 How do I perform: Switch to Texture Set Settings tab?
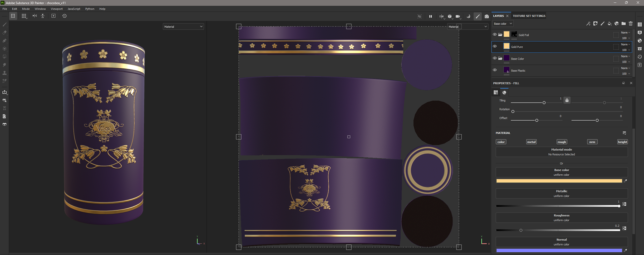click(x=529, y=16)
